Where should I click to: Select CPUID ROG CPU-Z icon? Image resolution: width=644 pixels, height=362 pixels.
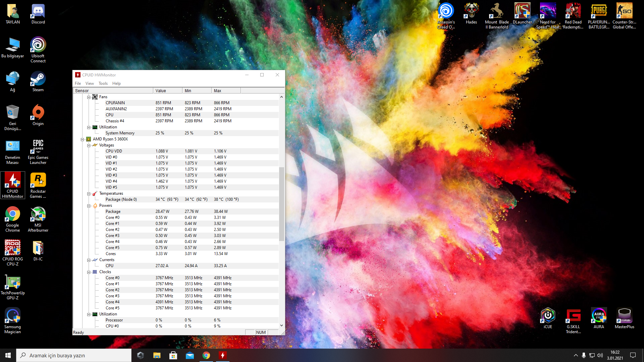tap(13, 253)
